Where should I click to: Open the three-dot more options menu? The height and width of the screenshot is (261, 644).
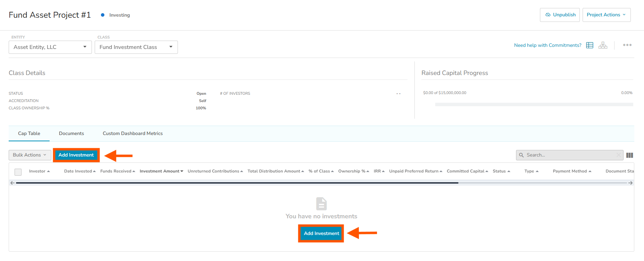tap(627, 45)
